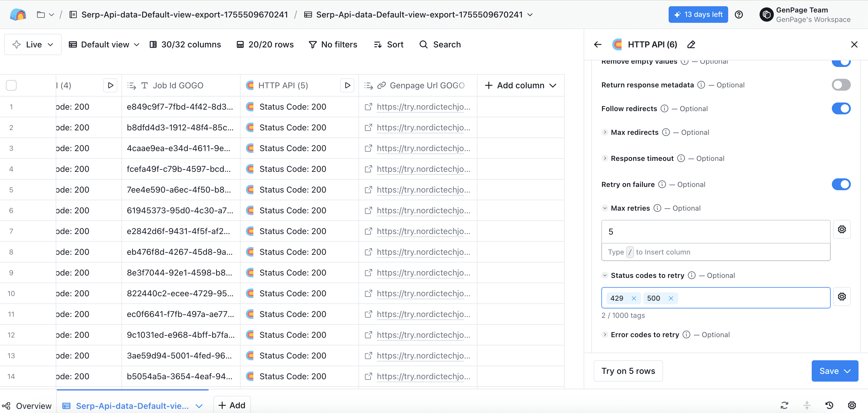Open the Default view dropdown
The width and height of the screenshot is (868, 413).
104,44
